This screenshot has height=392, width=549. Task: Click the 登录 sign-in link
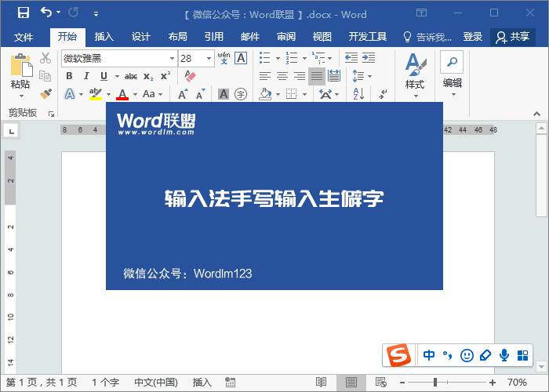click(473, 37)
